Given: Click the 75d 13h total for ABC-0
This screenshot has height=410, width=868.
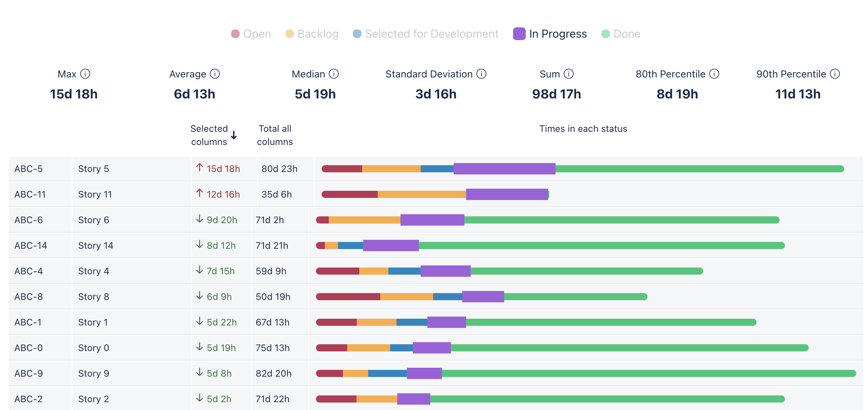Looking at the screenshot, I should (x=273, y=348).
